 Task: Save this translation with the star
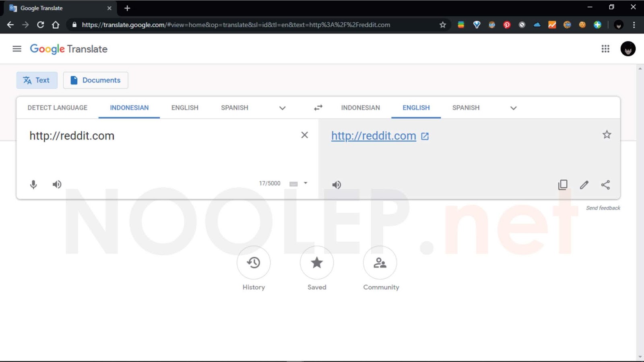(x=607, y=135)
